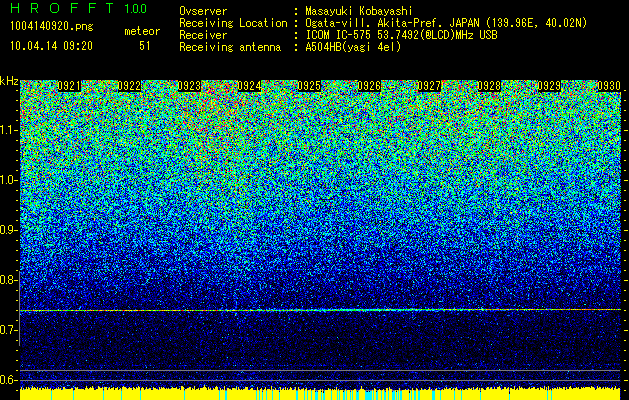This screenshot has width=629, height=400.
Task: Click the Ogata-vill. Akita-Pref. JAPAN location text
Action: [x=446, y=23]
